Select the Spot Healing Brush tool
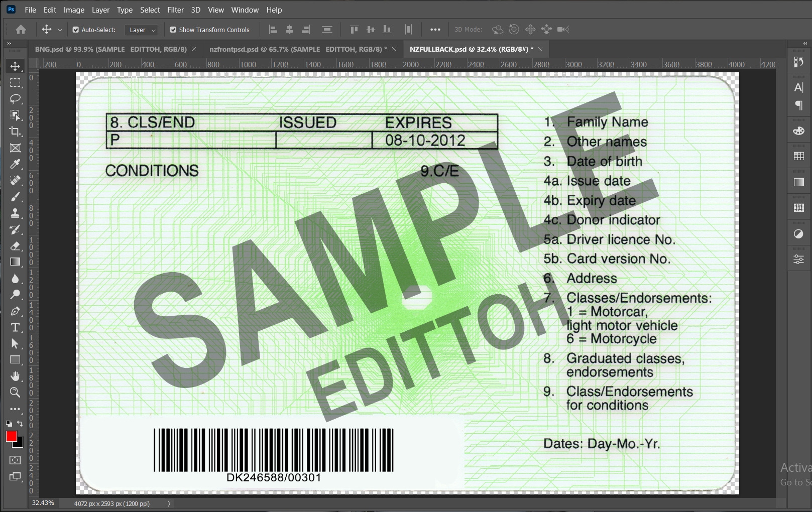812x512 pixels. [x=15, y=180]
